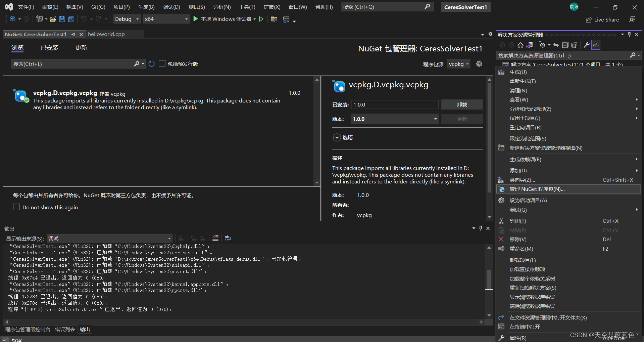Refresh the NuGet package search results
Viewport: 644px width, 342px height.
pos(151,64)
